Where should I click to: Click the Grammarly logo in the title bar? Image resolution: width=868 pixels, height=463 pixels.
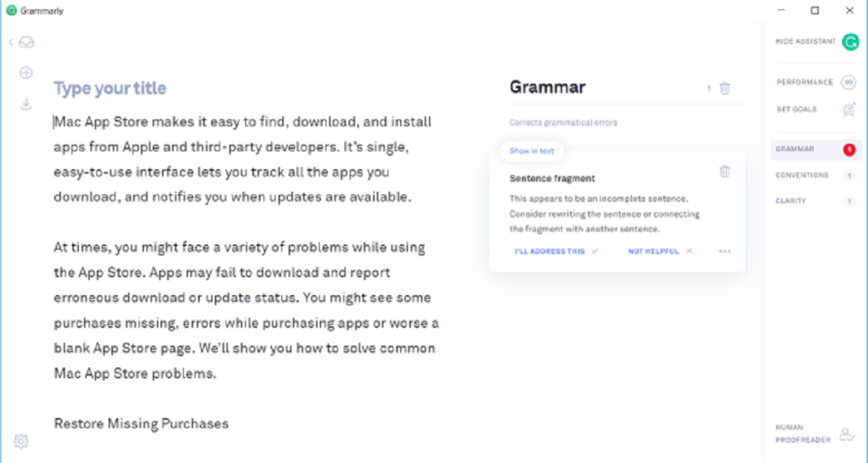11,11
